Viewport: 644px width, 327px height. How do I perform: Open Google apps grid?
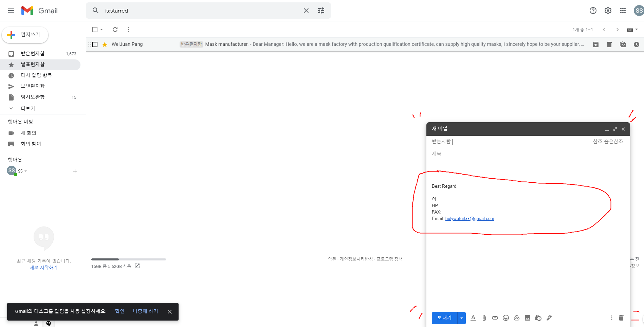click(623, 11)
